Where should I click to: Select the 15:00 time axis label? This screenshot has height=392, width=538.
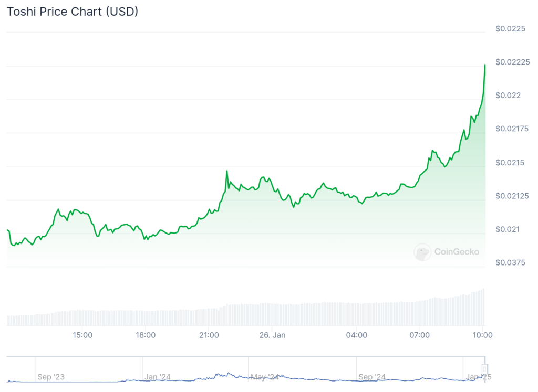[x=82, y=335]
